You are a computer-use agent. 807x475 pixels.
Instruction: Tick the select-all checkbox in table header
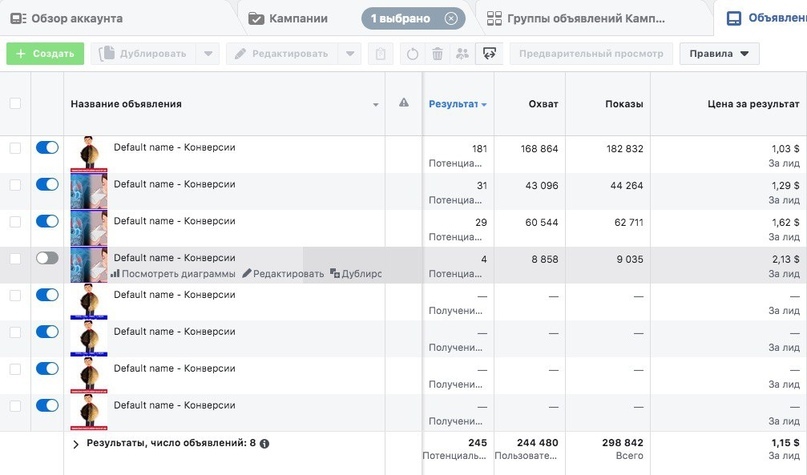click(15, 103)
